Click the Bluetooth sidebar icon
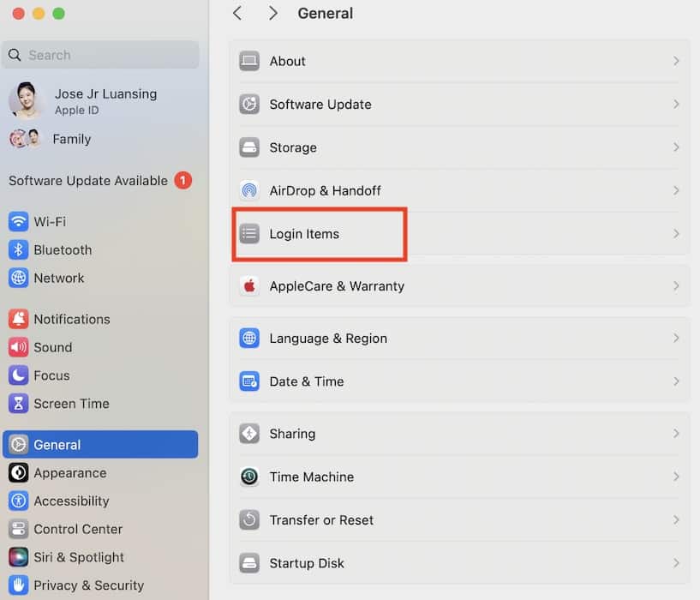700x600 pixels. click(18, 250)
